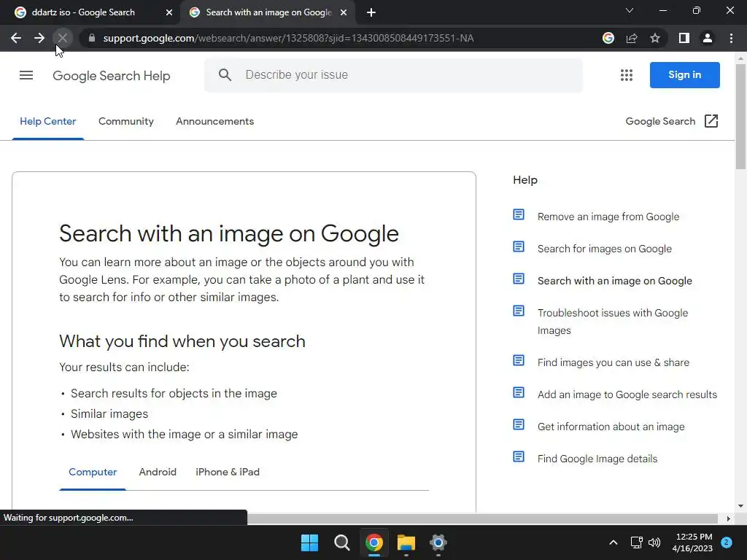Close the 'Search with an image on Google' tab
Screen dimensions: 747x560
(x=344, y=12)
